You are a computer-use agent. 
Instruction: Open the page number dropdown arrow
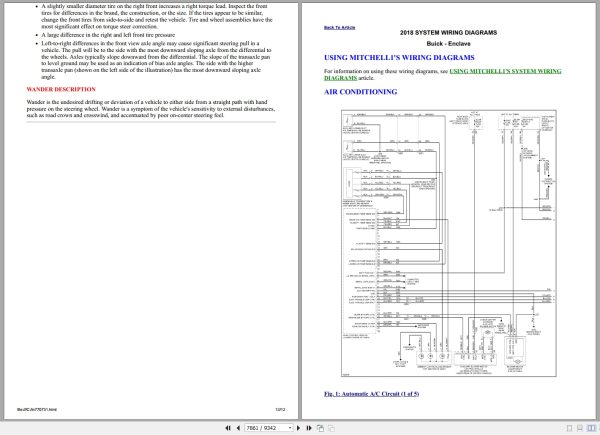pos(290,428)
